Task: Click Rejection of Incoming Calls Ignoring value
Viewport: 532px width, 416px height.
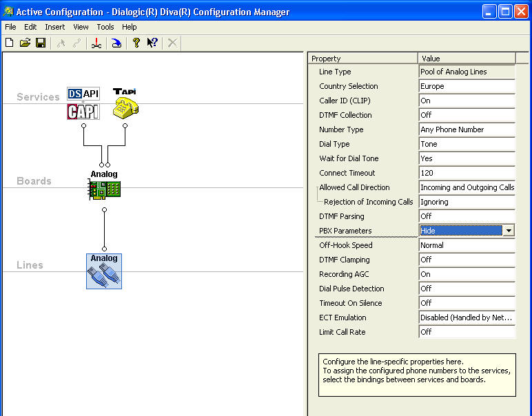Action: [467, 202]
